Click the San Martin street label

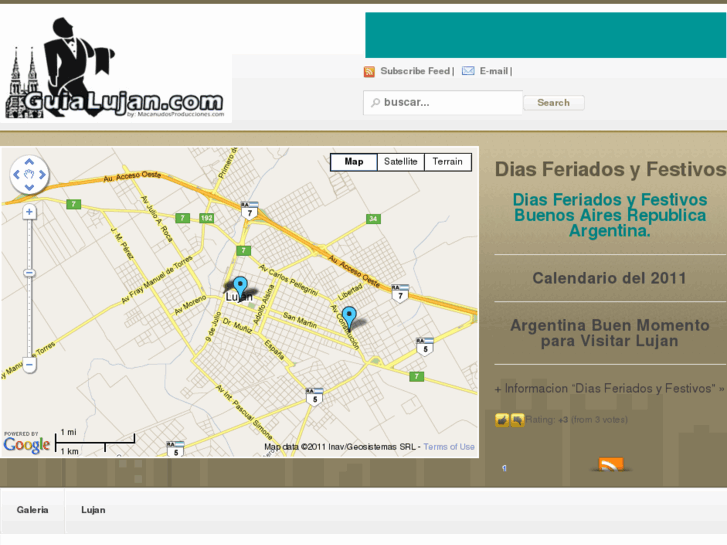coord(300,320)
